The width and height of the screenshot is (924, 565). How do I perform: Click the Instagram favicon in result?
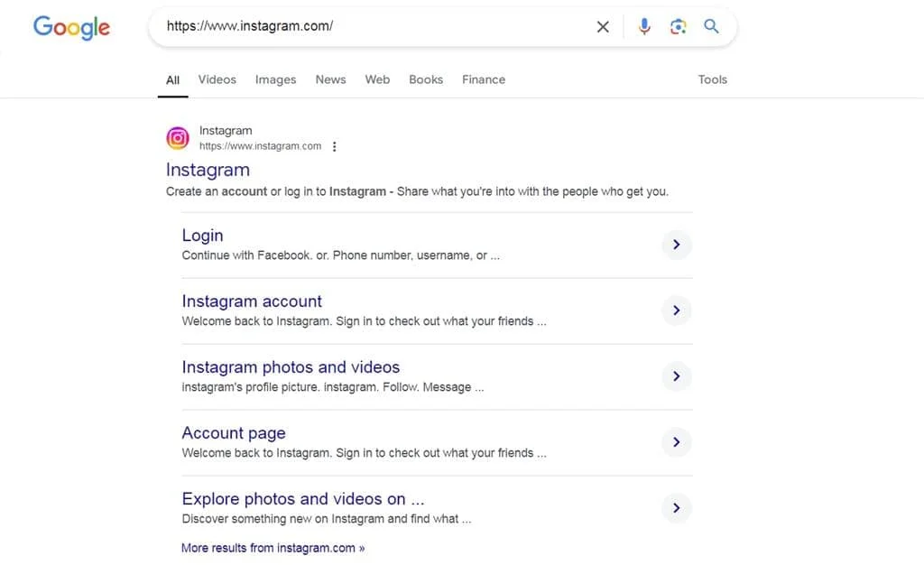[x=178, y=138]
